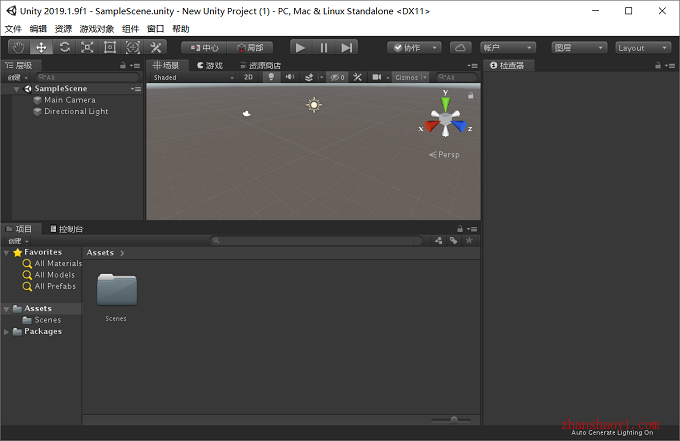680x441 pixels.
Task: Open the GameObject menu
Action: 97,29
